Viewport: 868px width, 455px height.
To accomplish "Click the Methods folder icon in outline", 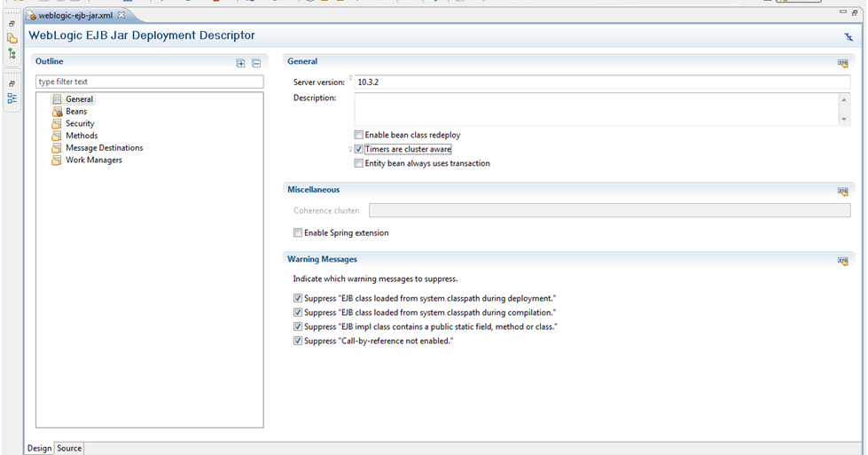I will tap(57, 136).
